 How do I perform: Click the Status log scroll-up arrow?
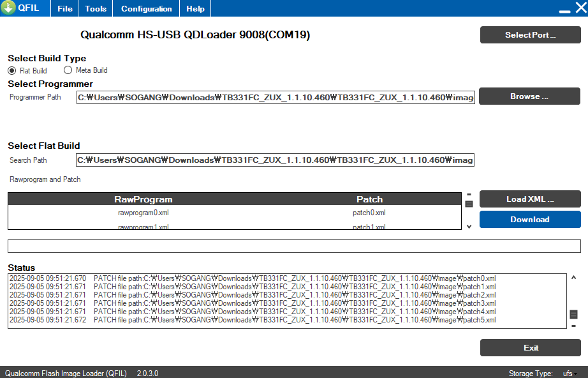(x=573, y=277)
